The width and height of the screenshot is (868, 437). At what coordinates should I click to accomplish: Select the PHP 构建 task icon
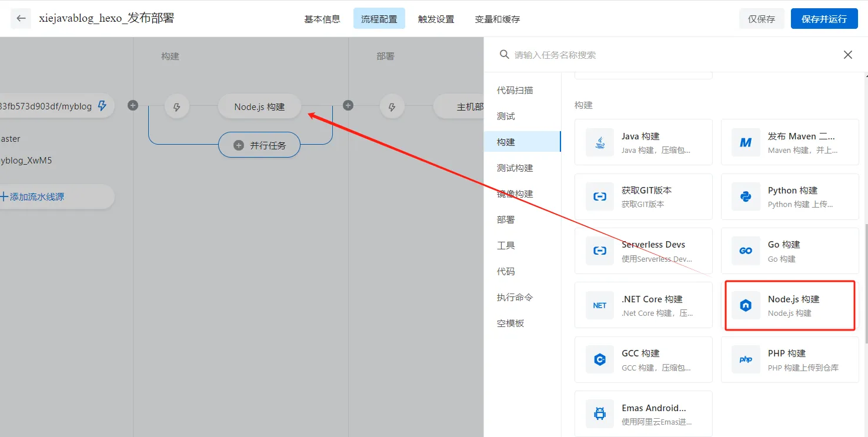click(745, 359)
